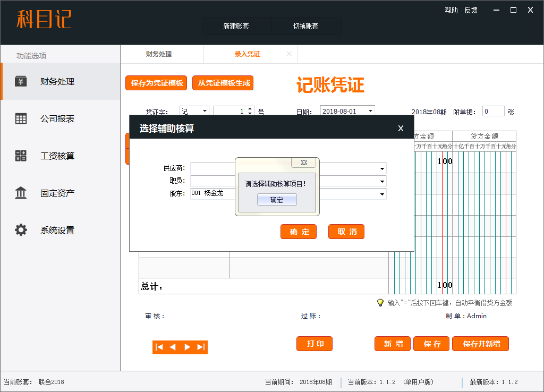Expand the 职员 dropdown
Image resolution: width=544 pixels, height=392 pixels.
click(x=382, y=182)
